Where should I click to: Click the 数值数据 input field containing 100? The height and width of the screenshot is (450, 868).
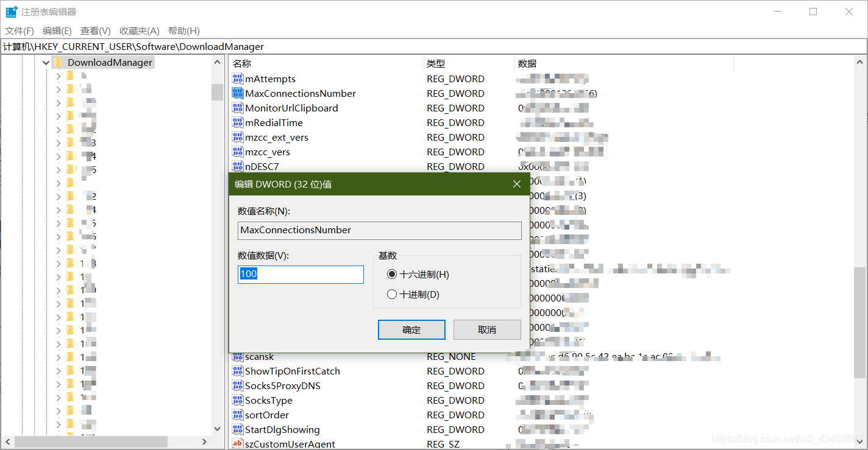[301, 274]
